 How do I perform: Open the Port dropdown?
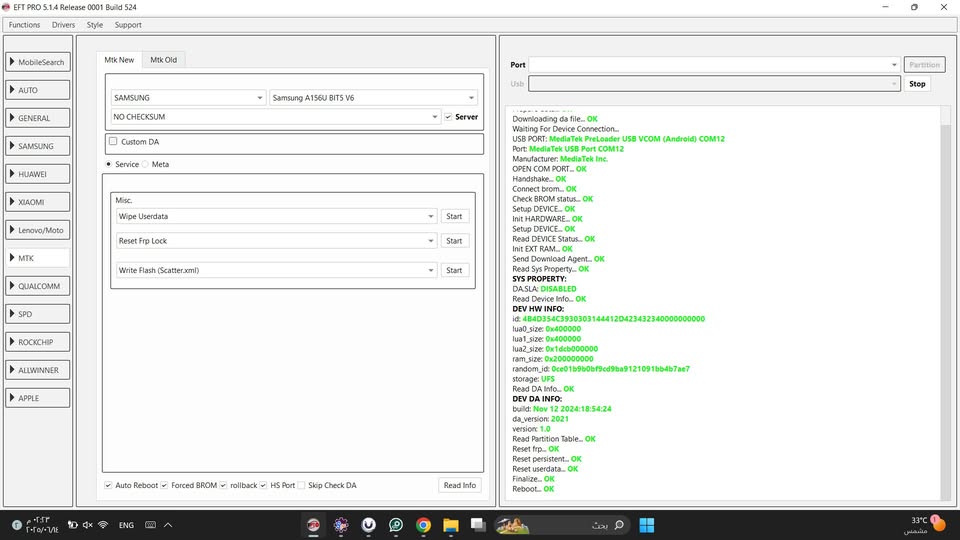714,64
